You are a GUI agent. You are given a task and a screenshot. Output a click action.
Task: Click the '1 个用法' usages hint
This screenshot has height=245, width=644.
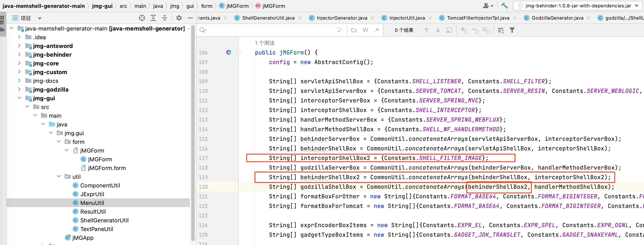coord(265,43)
